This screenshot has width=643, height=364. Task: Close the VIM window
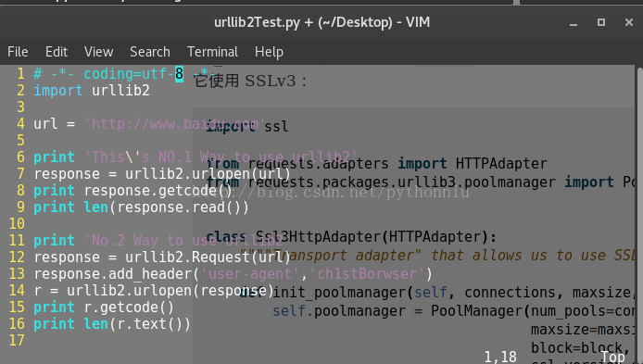click(x=629, y=22)
